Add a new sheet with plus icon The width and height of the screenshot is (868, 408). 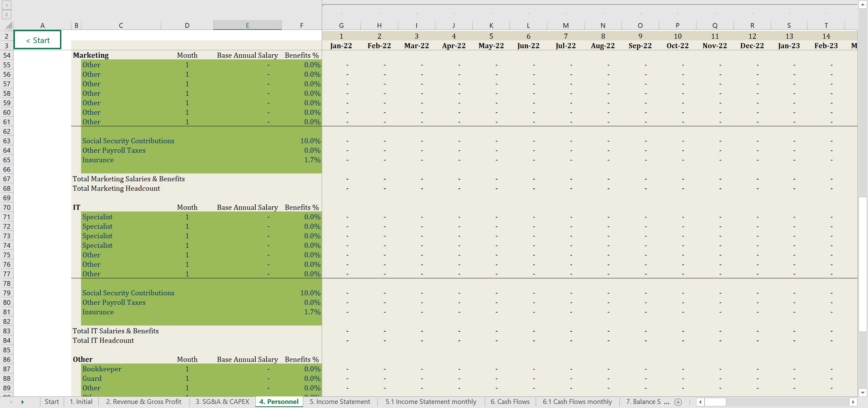678,402
